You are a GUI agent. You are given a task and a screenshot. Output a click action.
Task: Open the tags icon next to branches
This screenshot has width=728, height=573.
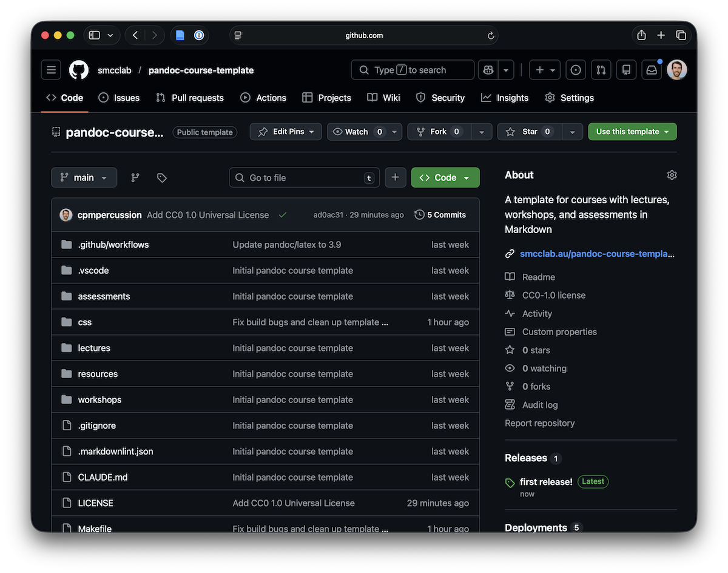click(x=161, y=177)
